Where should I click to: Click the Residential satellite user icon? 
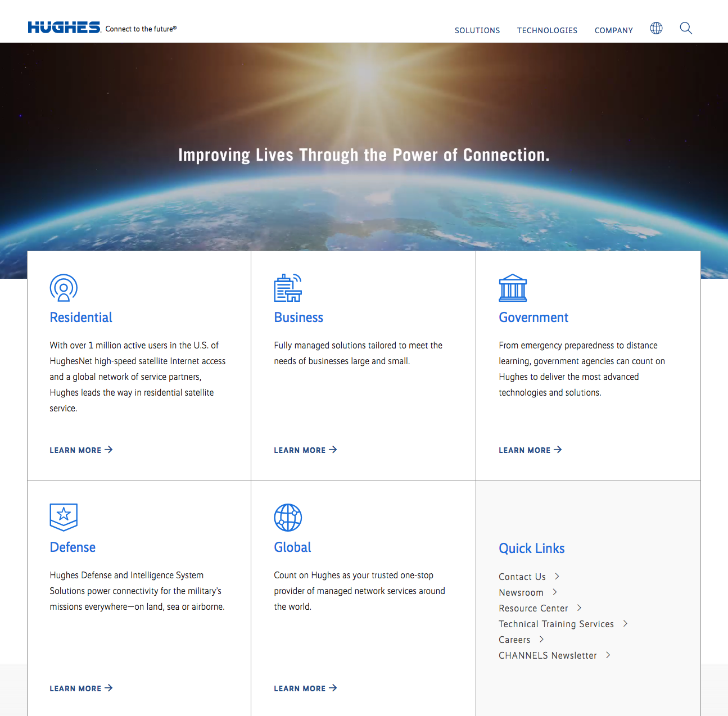point(64,288)
